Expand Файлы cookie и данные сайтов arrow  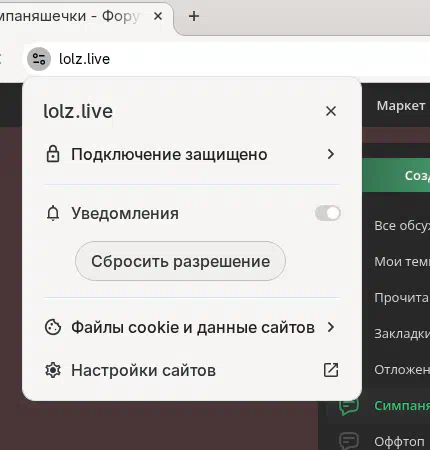click(331, 327)
